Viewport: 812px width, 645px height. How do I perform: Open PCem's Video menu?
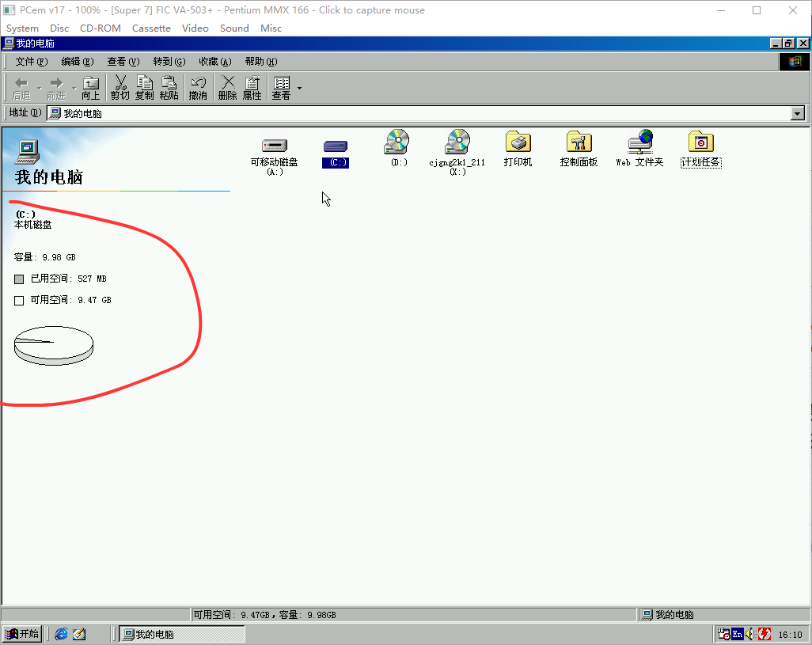(195, 28)
